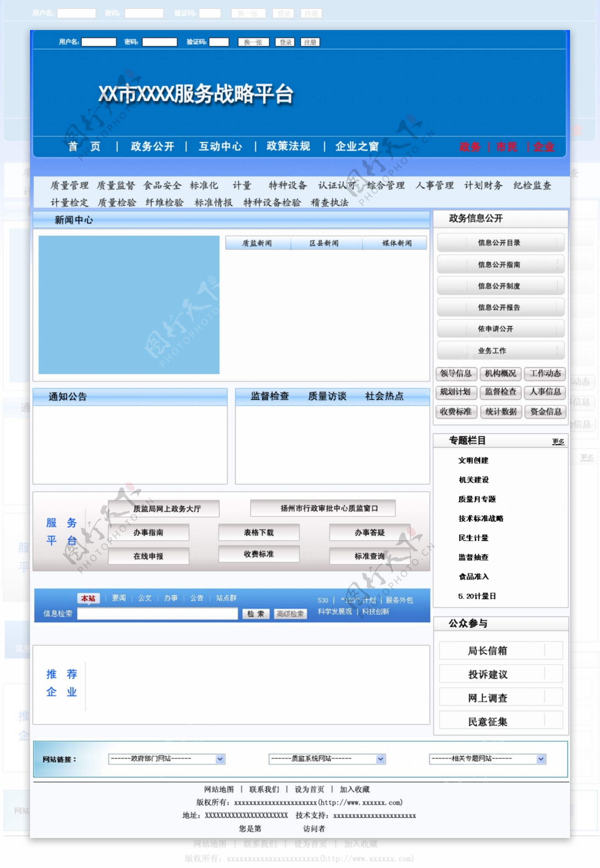Click the red 市民 link

coord(507,147)
